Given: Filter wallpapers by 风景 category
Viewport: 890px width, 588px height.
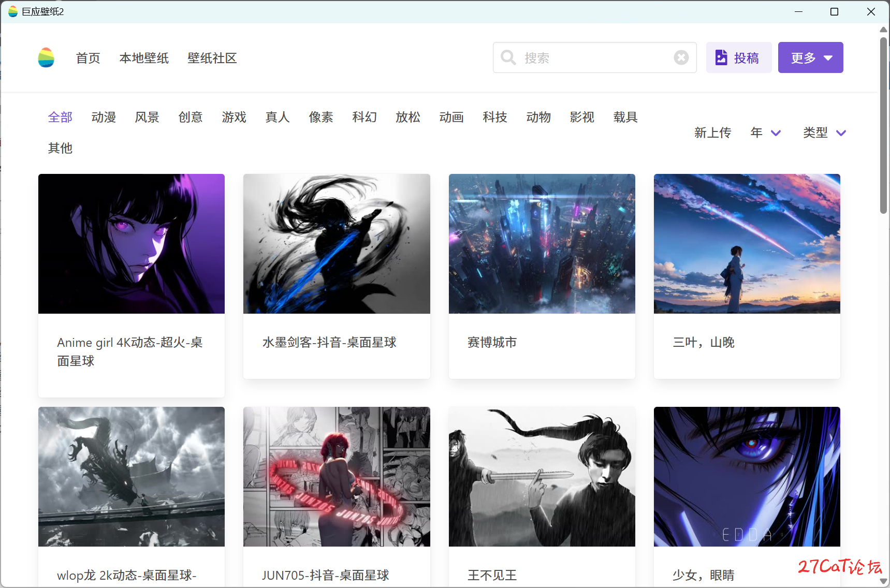Looking at the screenshot, I should [x=147, y=117].
